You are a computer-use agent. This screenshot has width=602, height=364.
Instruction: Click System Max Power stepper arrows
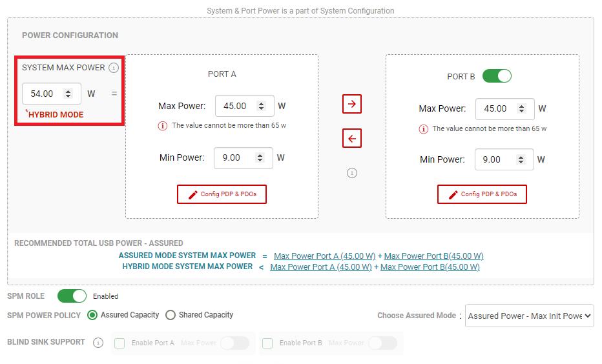point(68,94)
